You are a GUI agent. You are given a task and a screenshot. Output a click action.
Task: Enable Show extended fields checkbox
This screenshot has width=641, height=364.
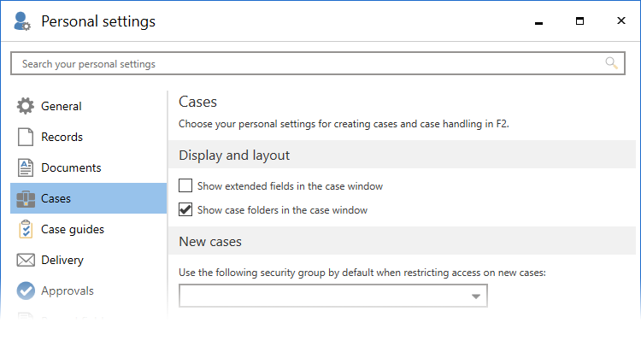pyautogui.click(x=185, y=185)
